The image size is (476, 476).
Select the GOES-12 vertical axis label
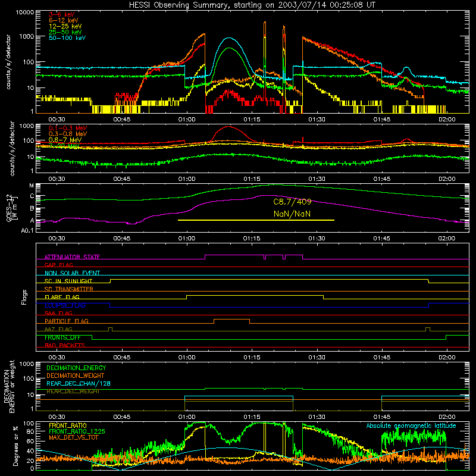(x=11, y=208)
